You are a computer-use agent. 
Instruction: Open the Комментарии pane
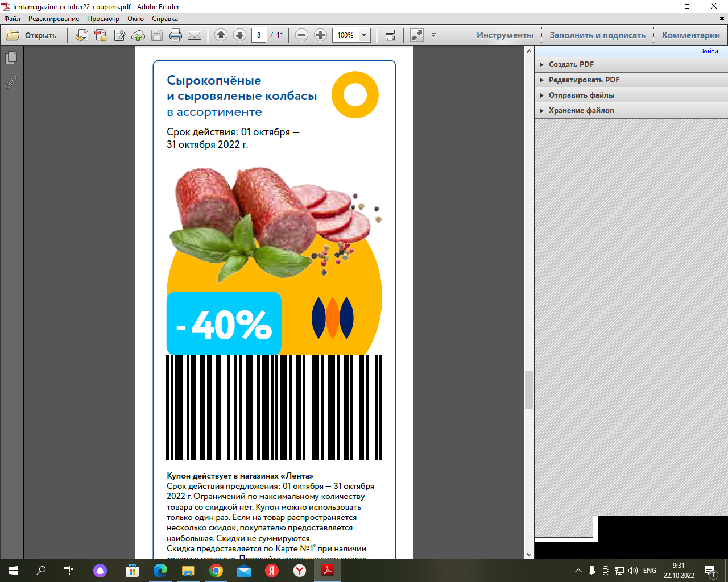(x=691, y=35)
